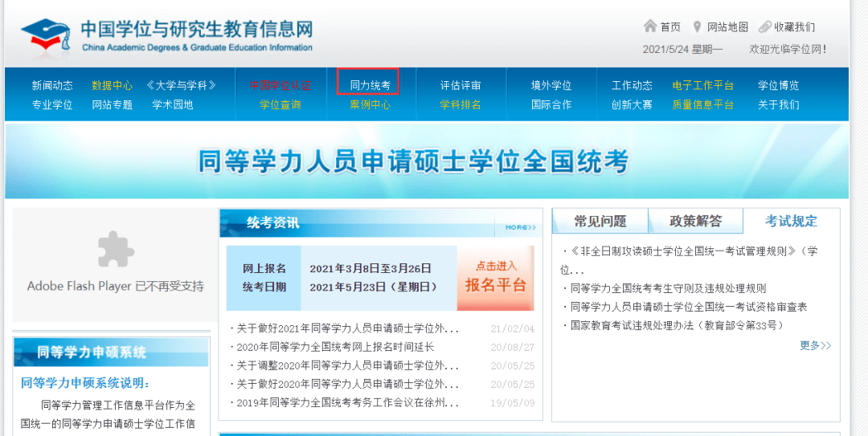
Task: Click the 2021/5/24 星期一 date text
Action: pos(682,49)
